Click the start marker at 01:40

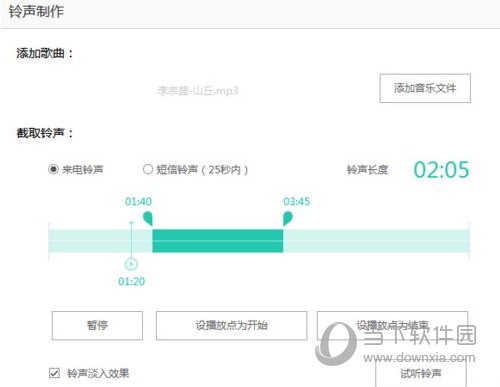tap(148, 218)
